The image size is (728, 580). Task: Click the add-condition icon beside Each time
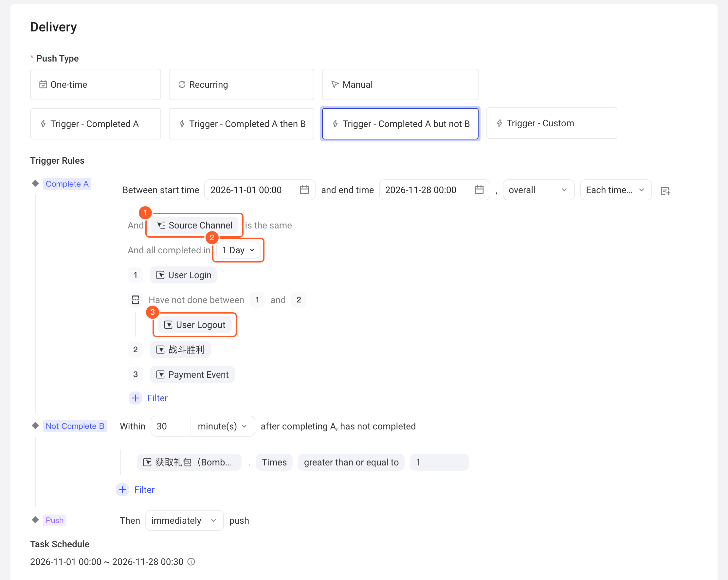click(665, 191)
